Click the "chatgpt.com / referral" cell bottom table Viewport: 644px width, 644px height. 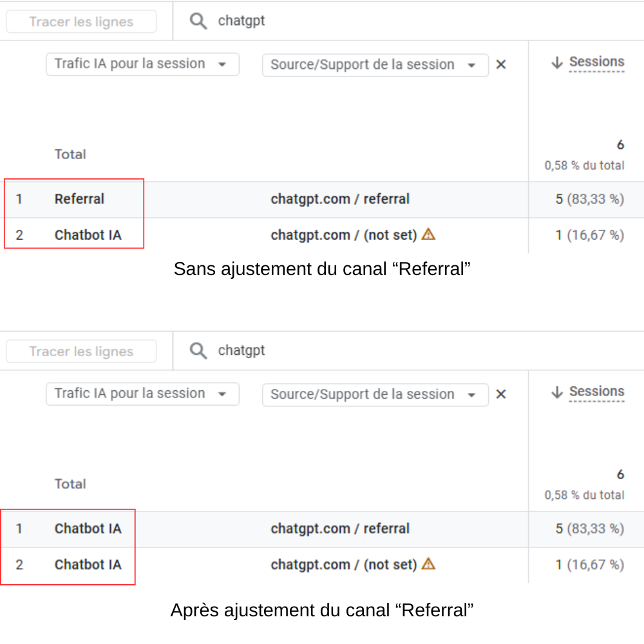tap(340, 529)
